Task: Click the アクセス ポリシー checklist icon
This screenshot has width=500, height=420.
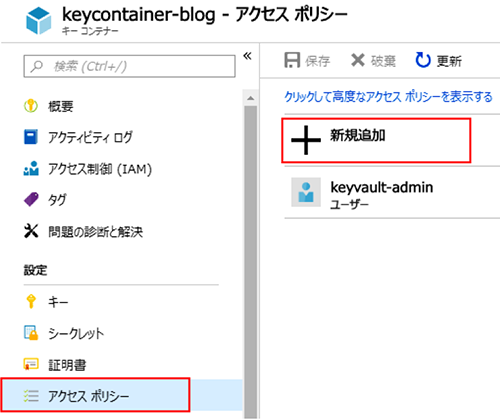Action: (31, 396)
